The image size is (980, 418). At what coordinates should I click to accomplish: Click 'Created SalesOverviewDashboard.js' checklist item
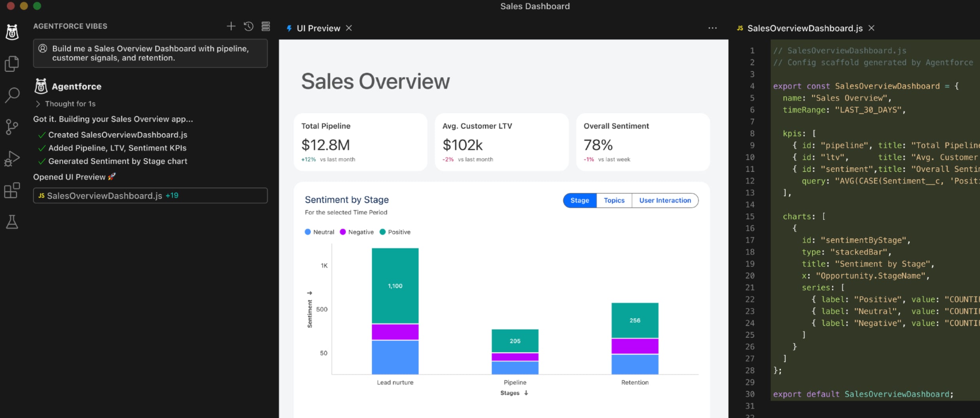(117, 134)
